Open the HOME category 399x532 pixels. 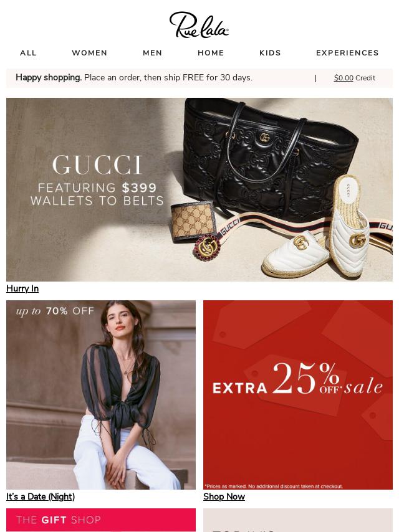coord(211,53)
